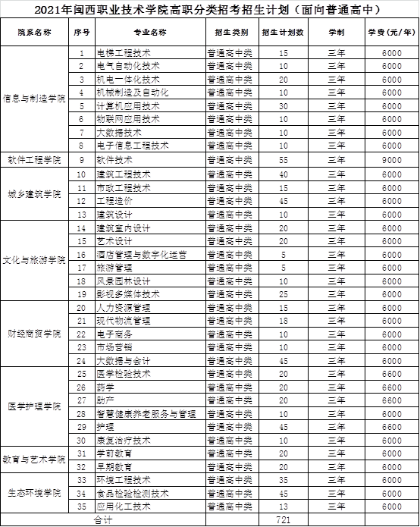Select the 软件工程学院 cell
This screenshot has width=420, height=527.
[34, 160]
